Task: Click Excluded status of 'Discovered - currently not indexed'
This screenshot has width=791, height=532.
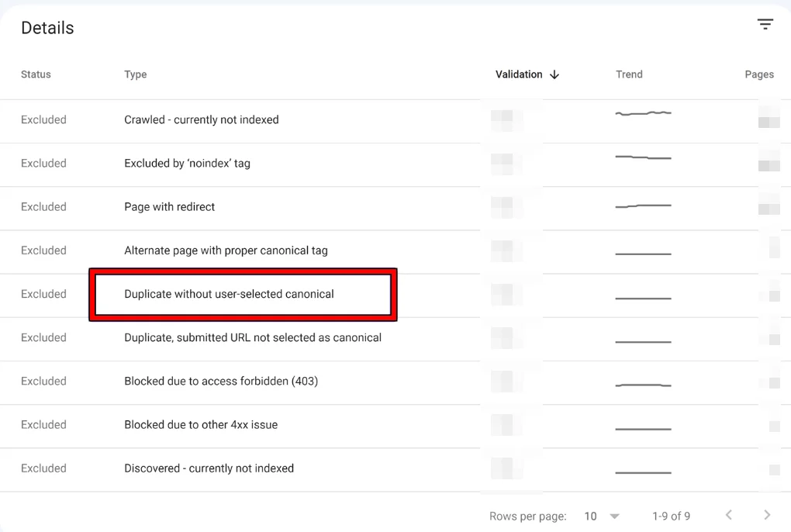Action: (43, 468)
